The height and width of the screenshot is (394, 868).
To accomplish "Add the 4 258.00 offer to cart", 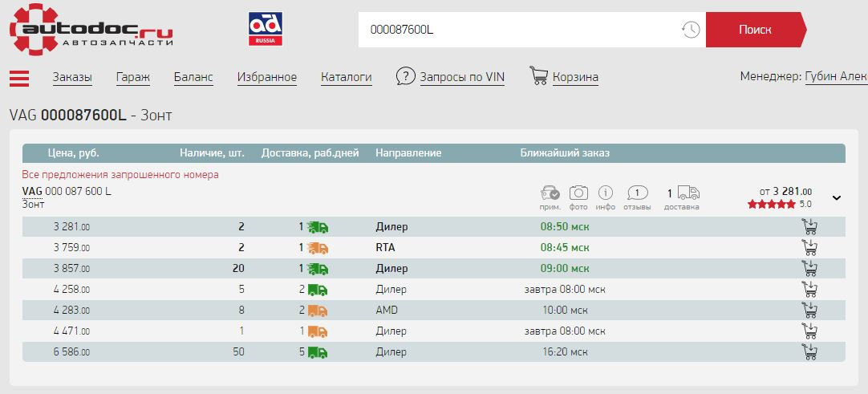I will [x=809, y=290].
